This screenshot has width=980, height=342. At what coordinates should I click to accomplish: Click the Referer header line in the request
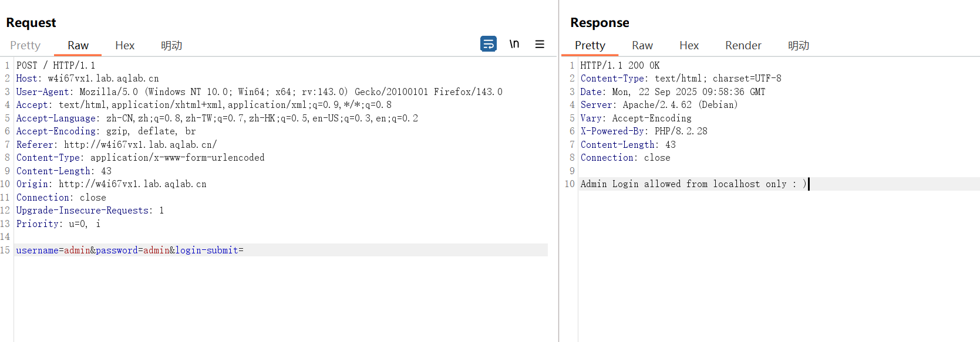pos(116,145)
